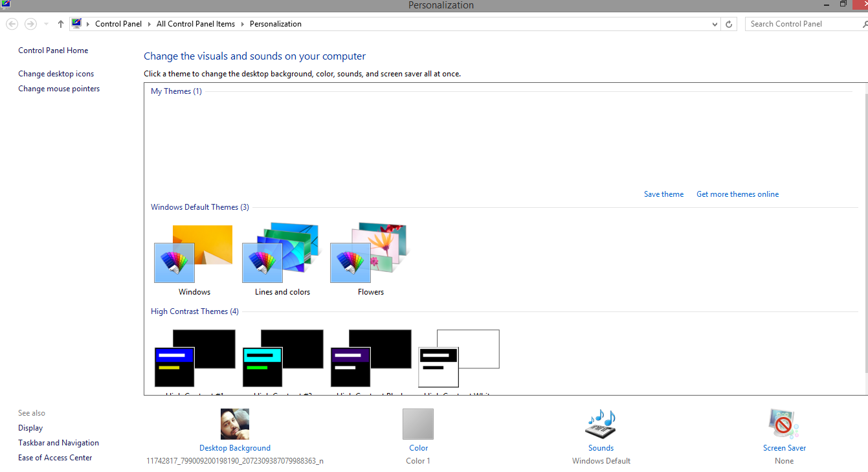
Task: Open Display under See also
Action: (30, 428)
